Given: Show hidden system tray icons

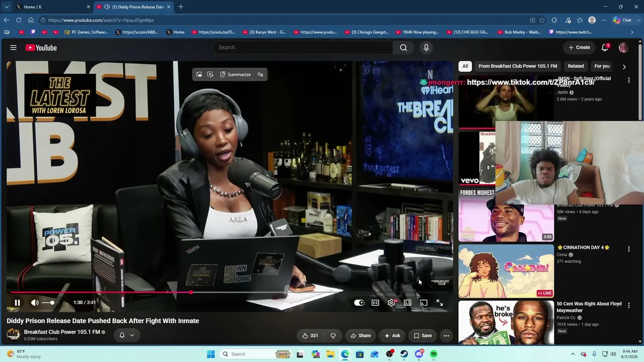Looking at the screenshot, I should [573, 354].
